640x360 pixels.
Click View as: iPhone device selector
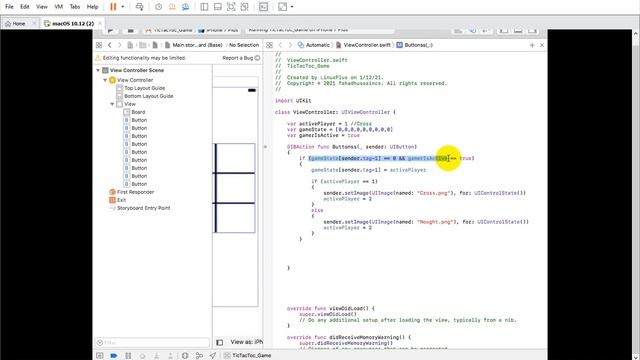[247, 342]
